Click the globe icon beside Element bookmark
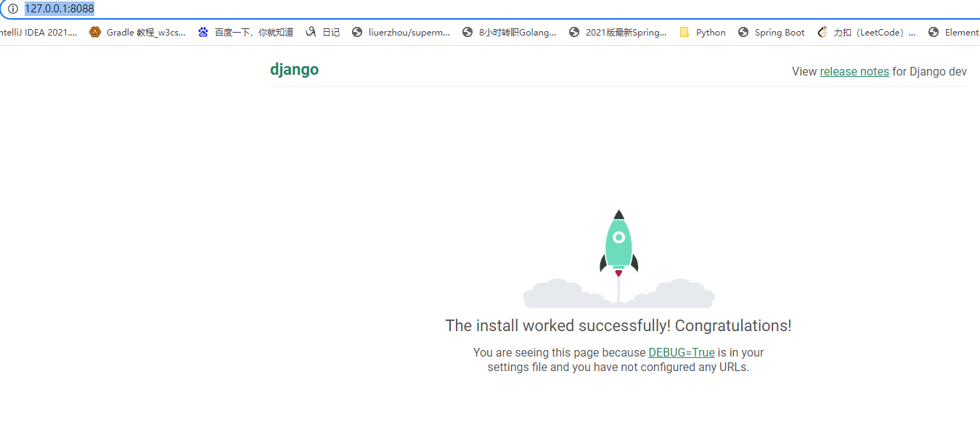The height and width of the screenshot is (435, 980). (x=934, y=32)
